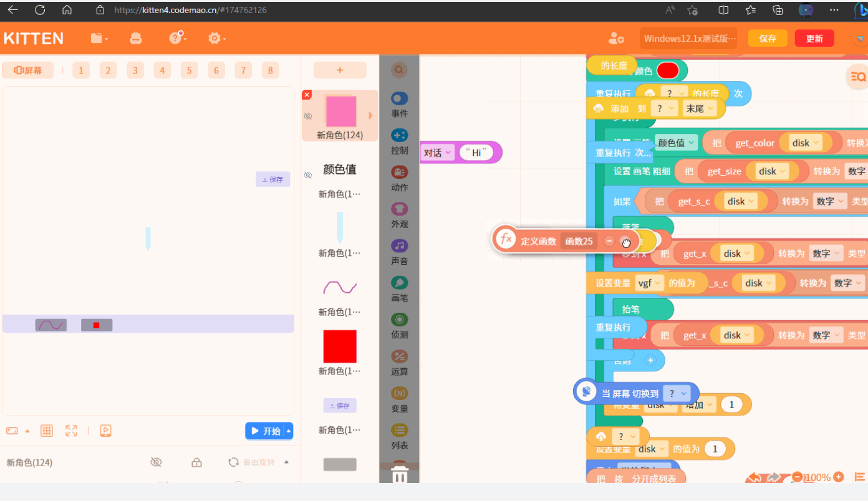Zoom out with the minus icon
This screenshot has height=501, width=868.
point(797,477)
